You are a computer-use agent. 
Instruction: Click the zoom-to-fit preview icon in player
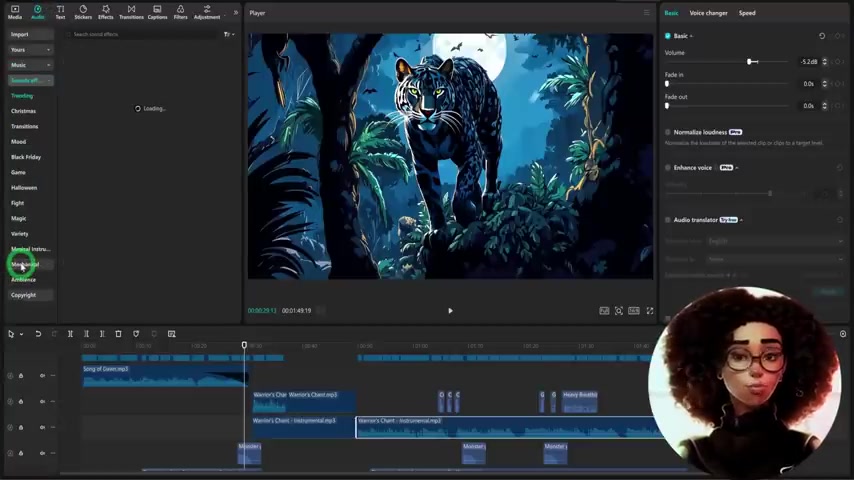(619, 311)
